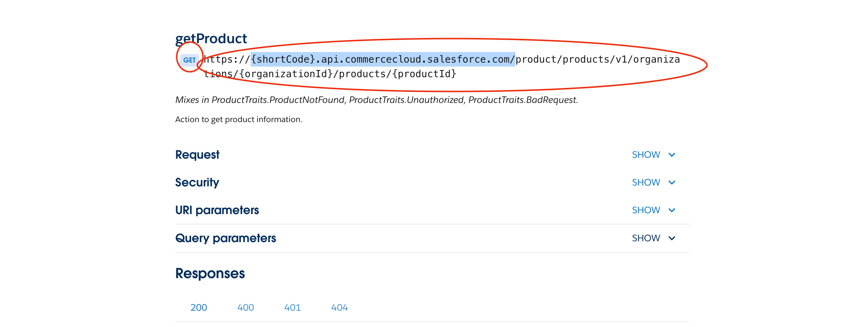Select the 404 response tab
The image size is (868, 327).
[x=339, y=308]
